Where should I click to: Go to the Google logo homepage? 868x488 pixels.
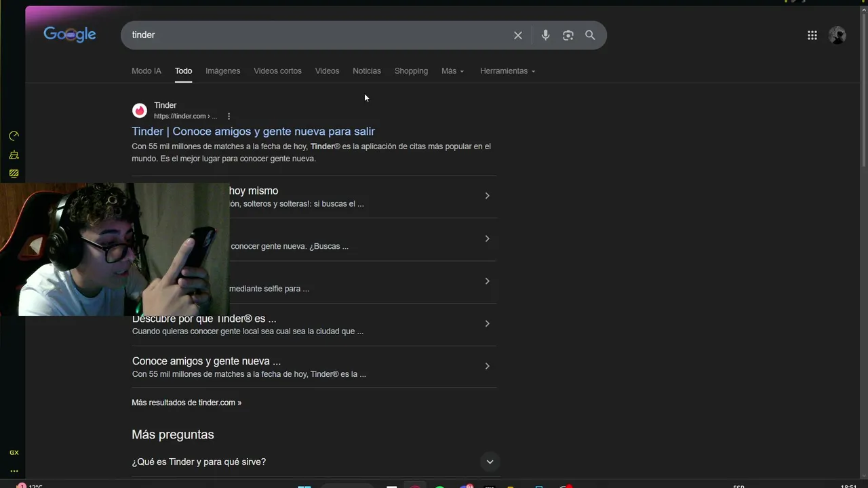coord(70,35)
